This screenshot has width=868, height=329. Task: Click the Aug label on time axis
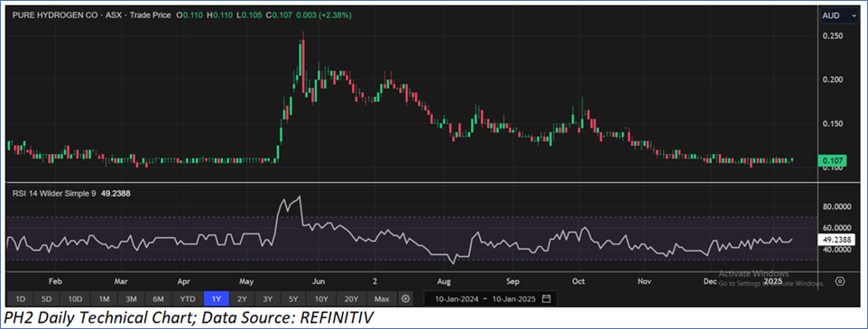click(444, 281)
